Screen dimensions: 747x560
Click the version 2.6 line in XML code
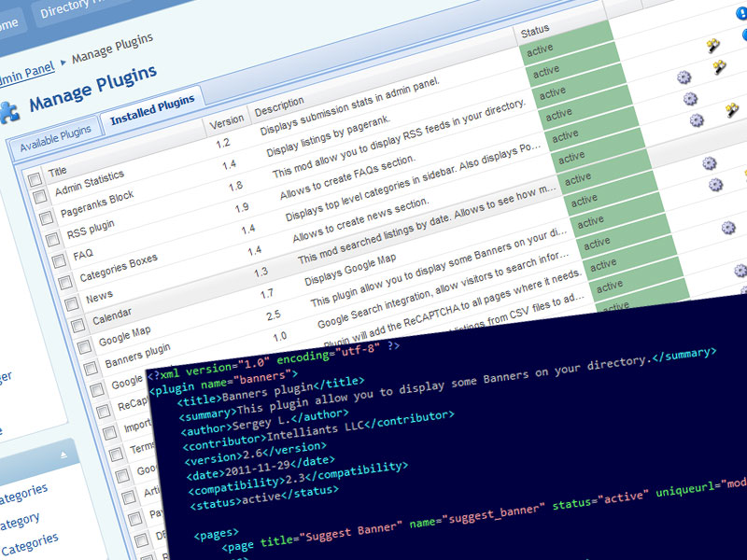pyautogui.click(x=256, y=454)
